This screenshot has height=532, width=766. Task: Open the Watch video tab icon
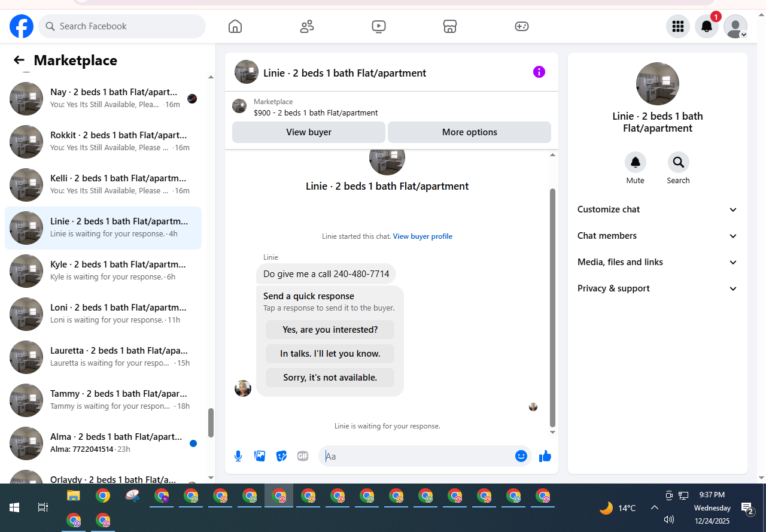click(378, 26)
